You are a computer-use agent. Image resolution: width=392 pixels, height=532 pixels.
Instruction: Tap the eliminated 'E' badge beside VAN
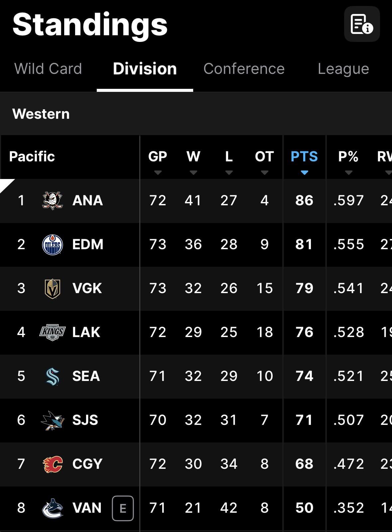[x=123, y=508]
